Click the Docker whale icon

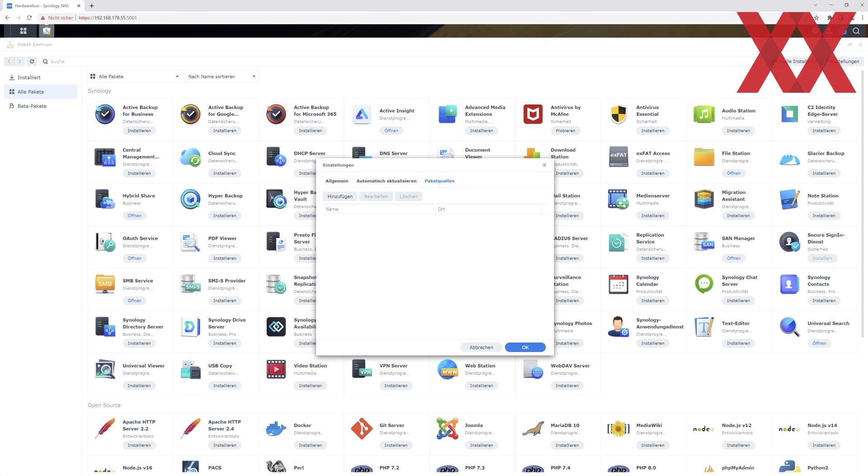pyautogui.click(x=276, y=429)
